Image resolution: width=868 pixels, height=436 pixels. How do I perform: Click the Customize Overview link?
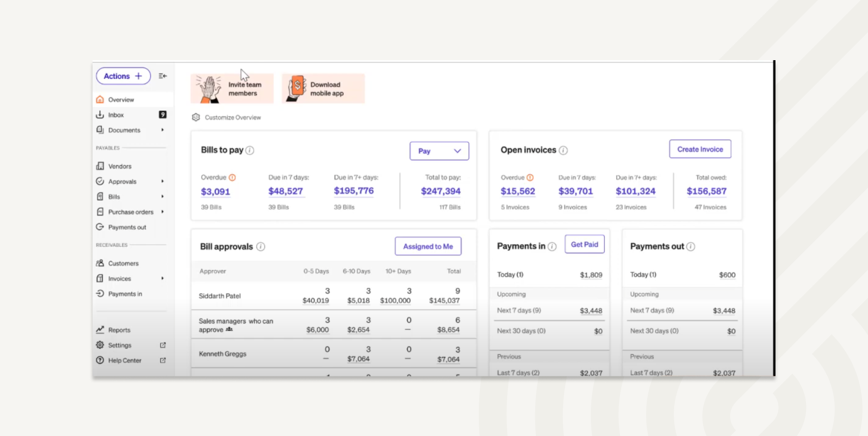coord(233,118)
